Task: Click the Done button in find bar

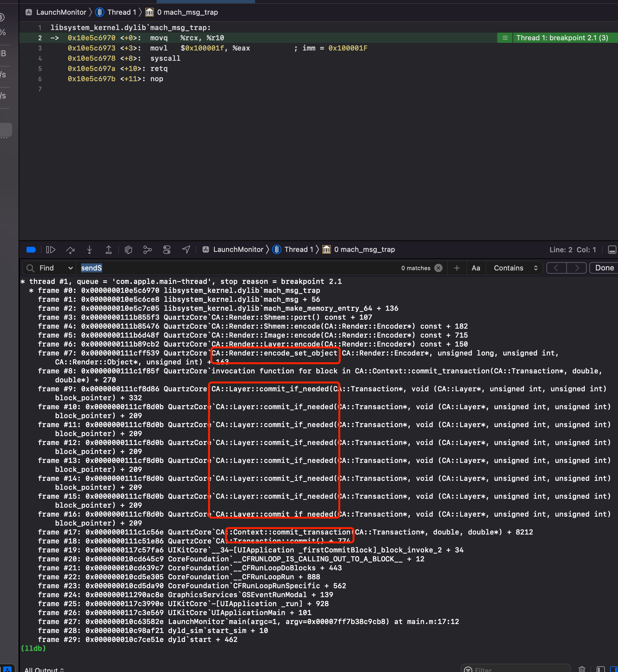Action: [604, 268]
